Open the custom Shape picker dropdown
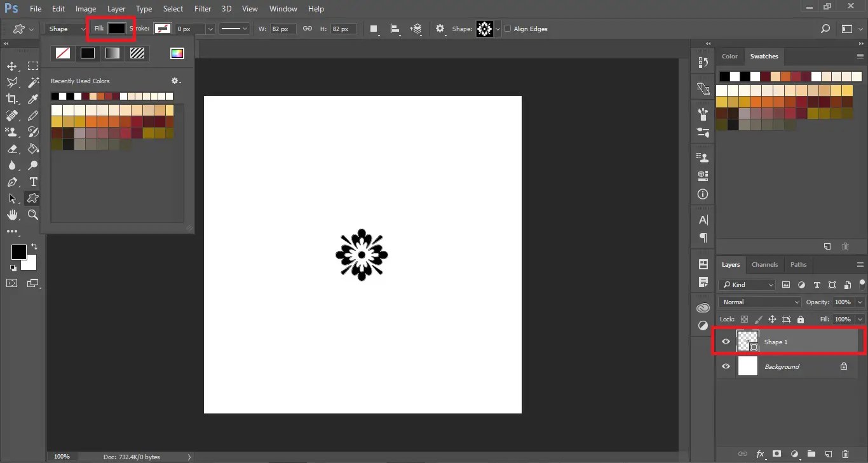Viewport: 868px width, 463px height. pos(498,29)
